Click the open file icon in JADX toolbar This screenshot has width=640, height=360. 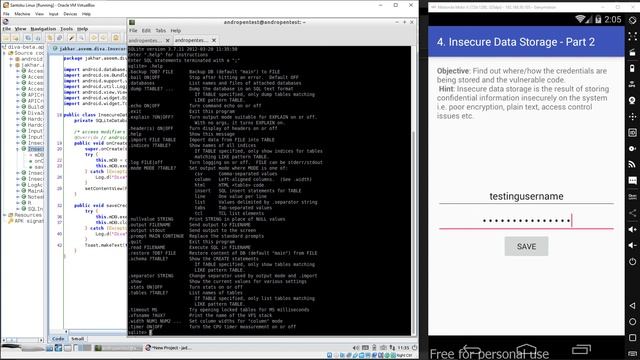(x=6, y=38)
